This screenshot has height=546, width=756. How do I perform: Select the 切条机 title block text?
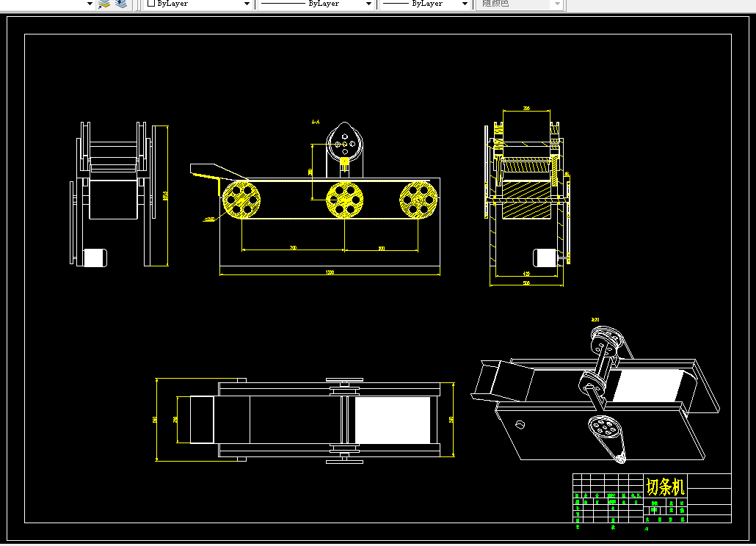(x=666, y=487)
